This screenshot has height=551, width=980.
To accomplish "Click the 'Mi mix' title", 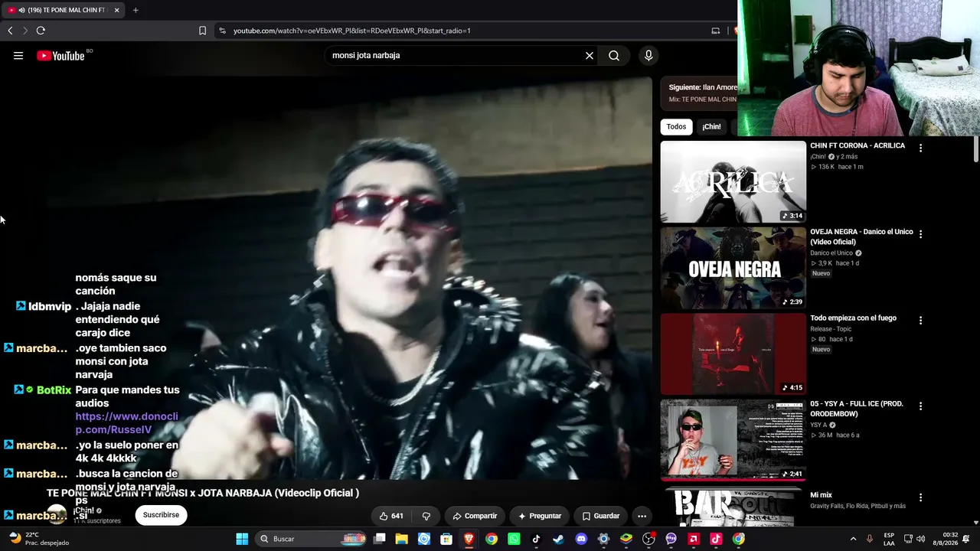I will [821, 495].
